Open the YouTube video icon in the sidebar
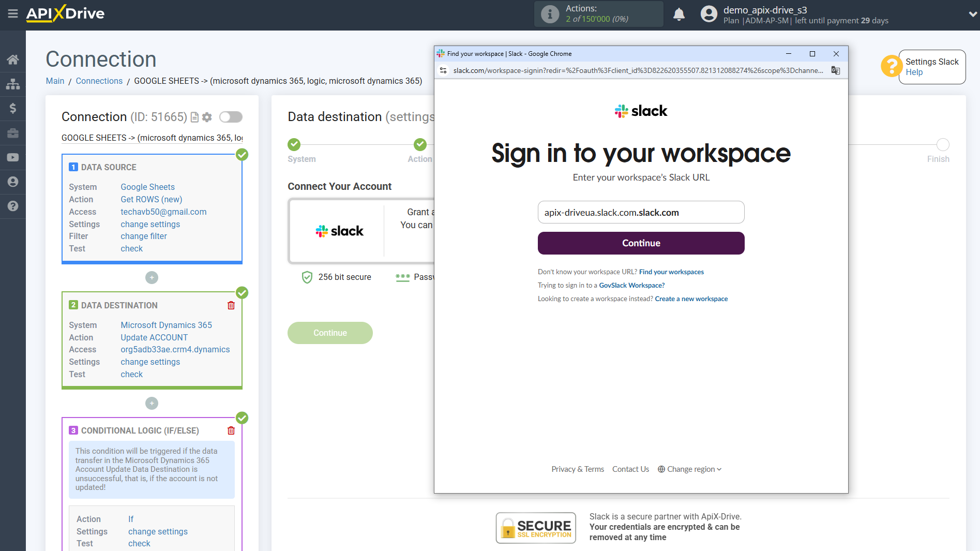The height and width of the screenshot is (551, 980). [x=12, y=157]
